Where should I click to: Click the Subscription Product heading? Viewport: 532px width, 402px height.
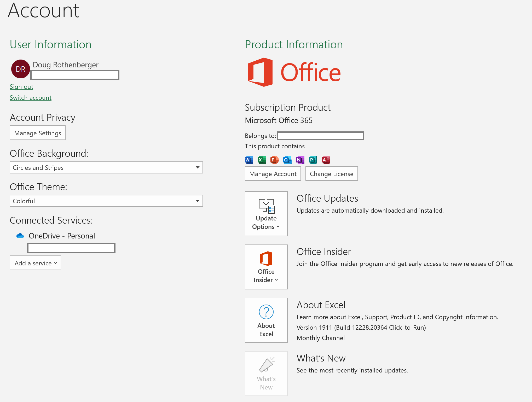tap(288, 108)
